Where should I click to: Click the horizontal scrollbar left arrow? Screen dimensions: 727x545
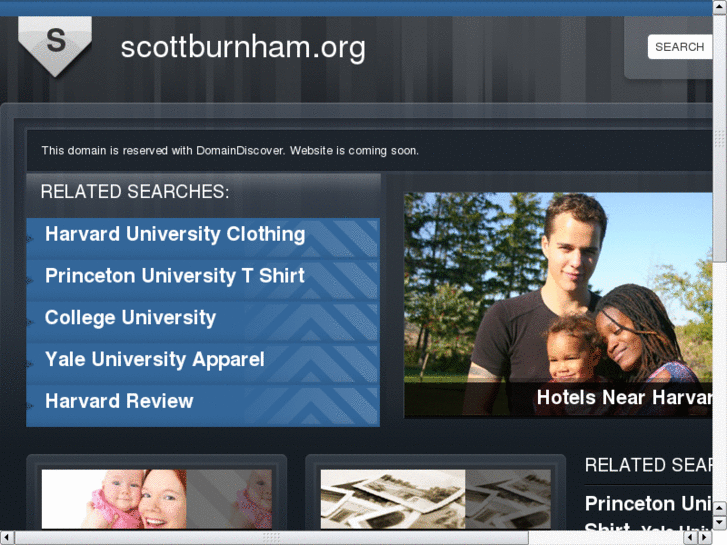(x=7, y=538)
